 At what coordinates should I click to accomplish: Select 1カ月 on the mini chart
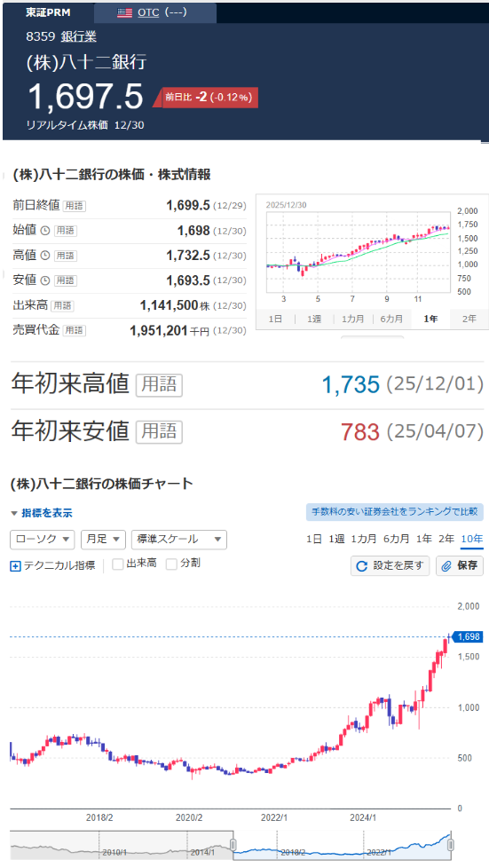[x=352, y=319]
